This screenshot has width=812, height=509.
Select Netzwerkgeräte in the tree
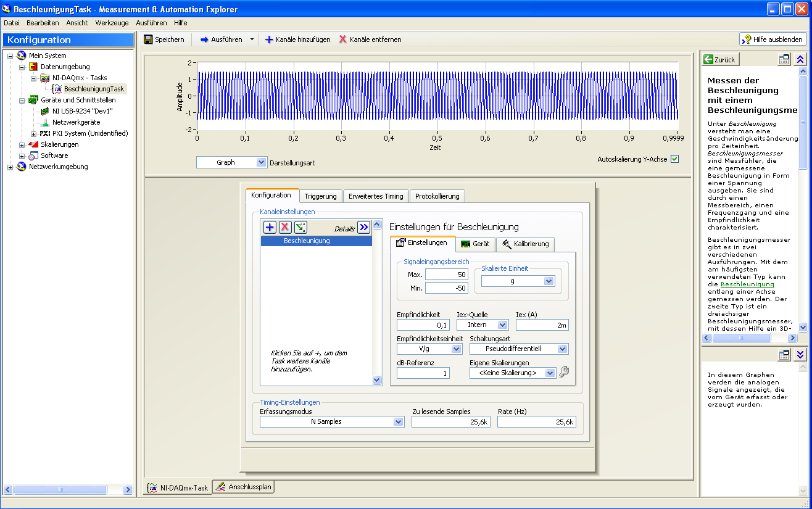[76, 122]
